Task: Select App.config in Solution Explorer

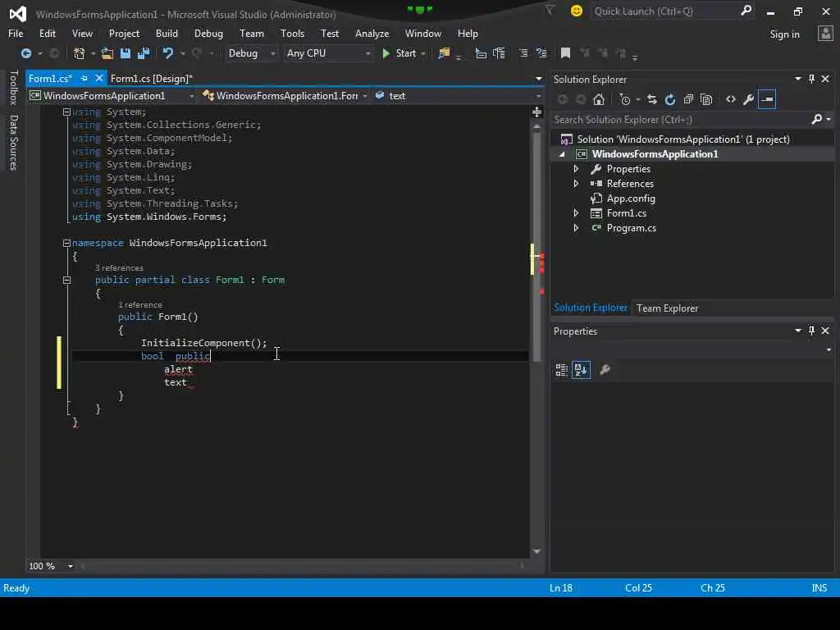Action: point(631,199)
